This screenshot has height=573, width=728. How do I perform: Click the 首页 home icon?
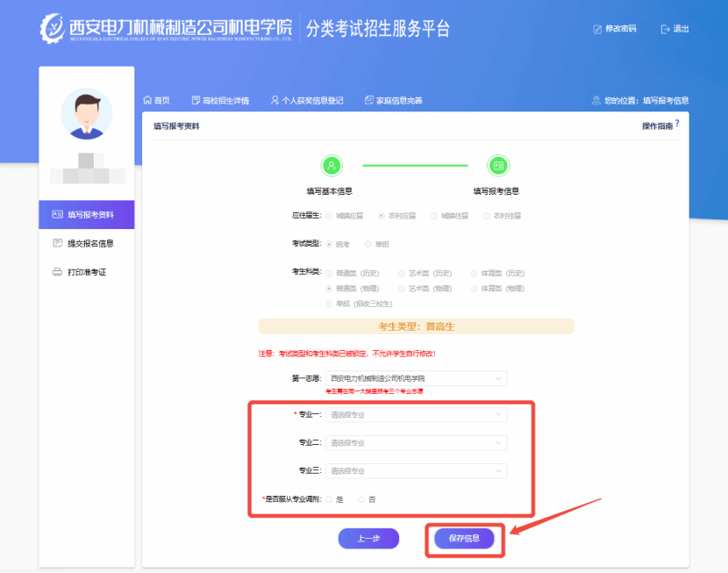coord(147,101)
